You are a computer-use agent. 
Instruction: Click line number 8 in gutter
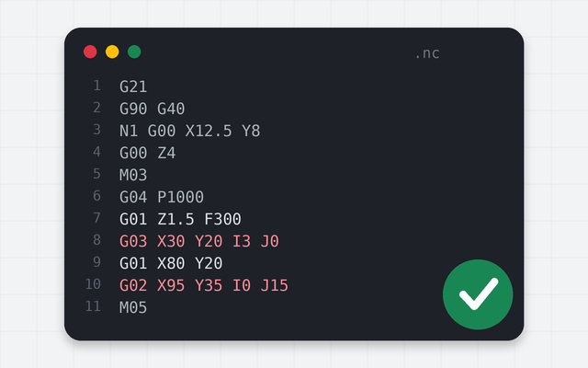[96, 240]
